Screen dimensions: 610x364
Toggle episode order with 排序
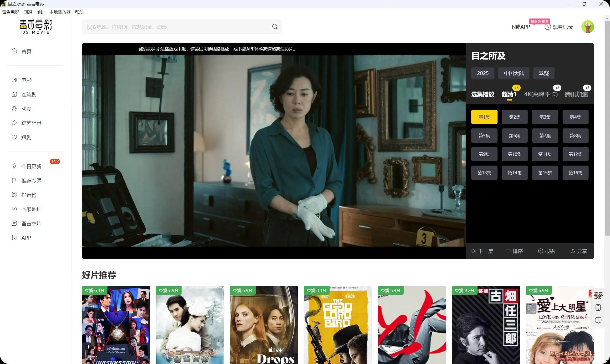(x=514, y=251)
